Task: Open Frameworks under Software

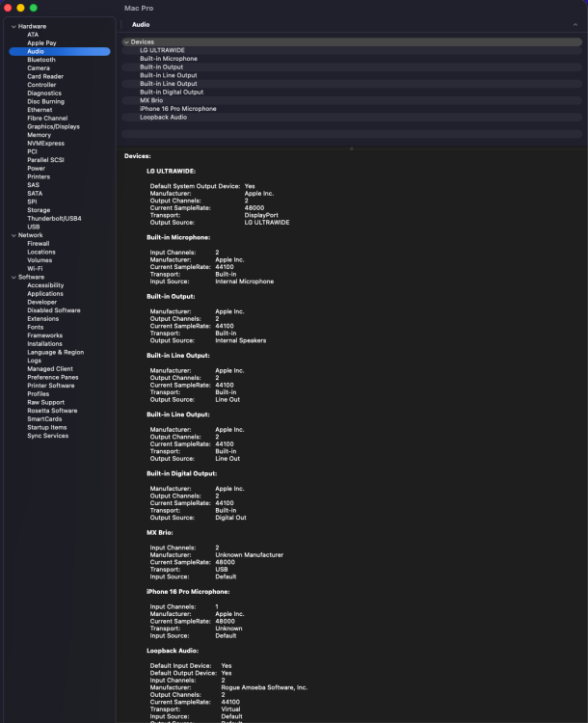Action: point(44,335)
